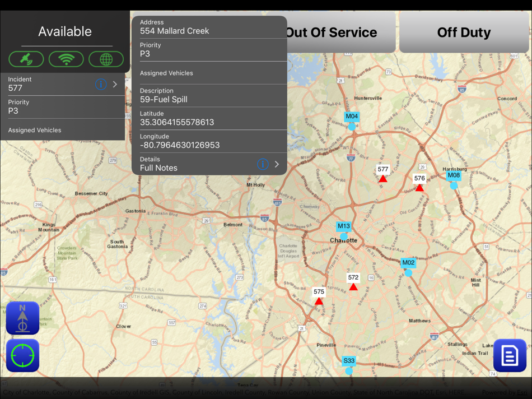Image resolution: width=532 pixels, height=399 pixels.
Task: Tap the M13 vehicle label
Action: click(344, 226)
